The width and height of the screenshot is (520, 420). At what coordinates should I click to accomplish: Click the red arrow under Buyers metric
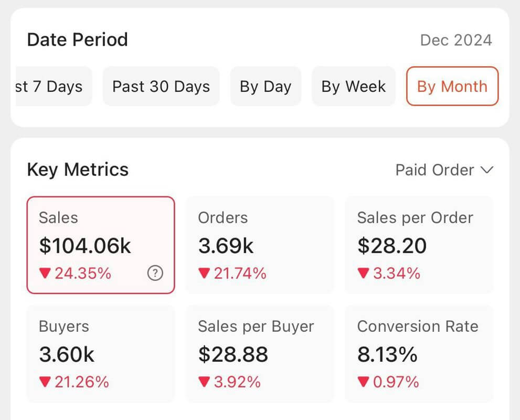(x=44, y=382)
